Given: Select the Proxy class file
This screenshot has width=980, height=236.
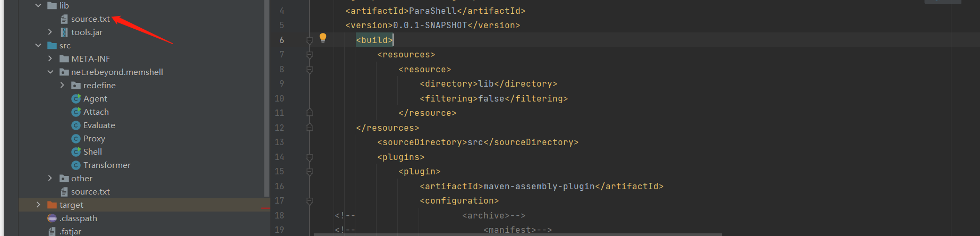Looking at the screenshot, I should 94,139.
